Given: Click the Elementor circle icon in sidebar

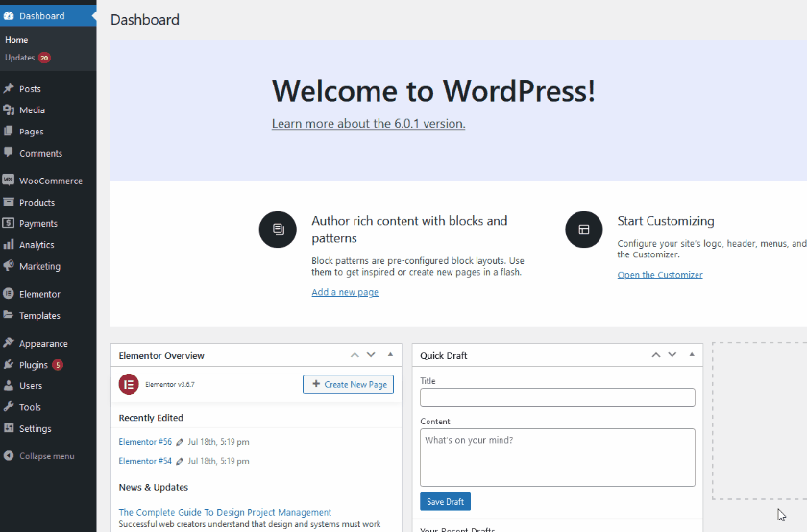Looking at the screenshot, I should 9,294.
